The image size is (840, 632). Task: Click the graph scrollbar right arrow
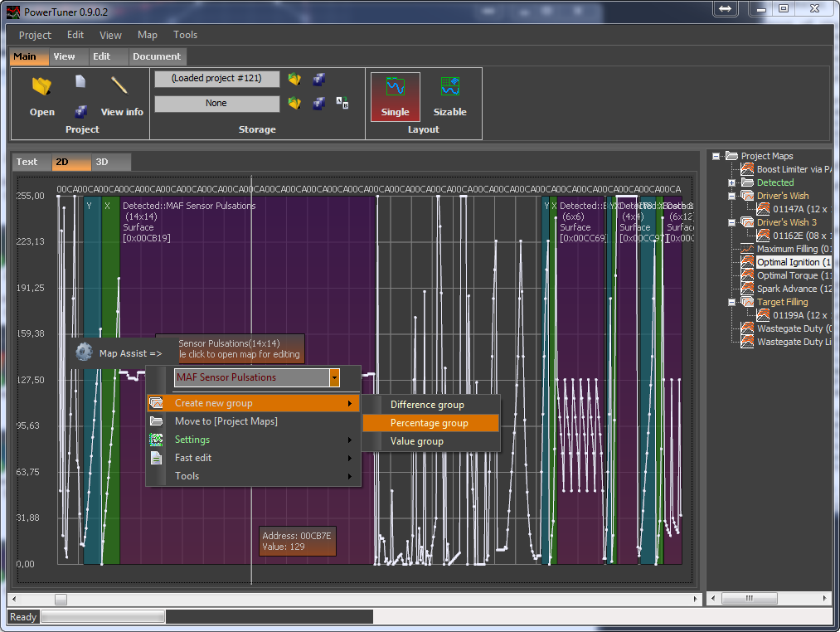(696, 599)
